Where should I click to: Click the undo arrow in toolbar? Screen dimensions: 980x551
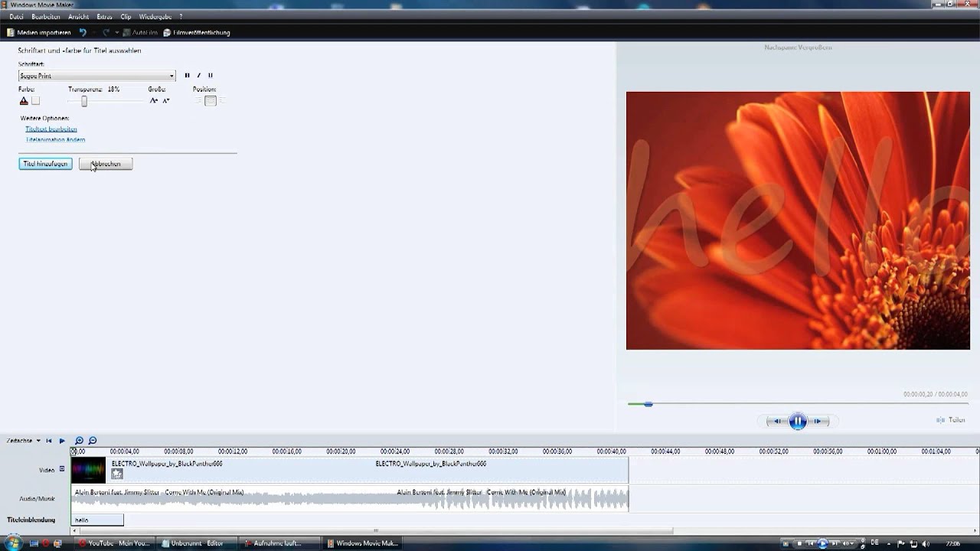[x=83, y=33]
